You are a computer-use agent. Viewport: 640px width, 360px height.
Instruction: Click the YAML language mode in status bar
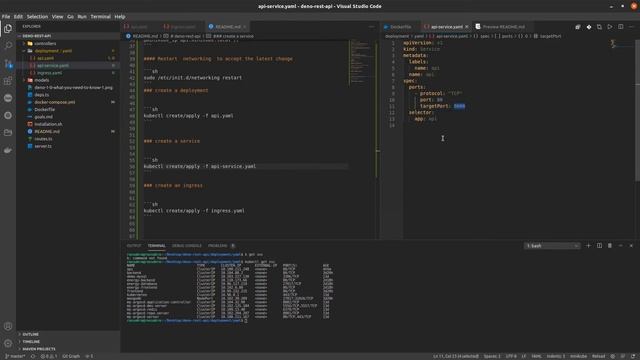(x=536, y=356)
